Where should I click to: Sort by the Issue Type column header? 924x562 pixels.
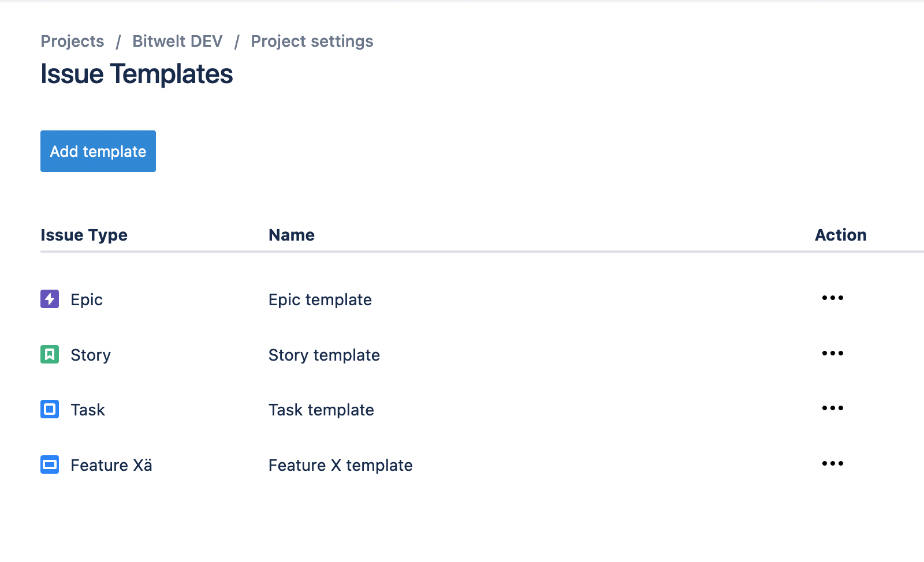tap(84, 235)
